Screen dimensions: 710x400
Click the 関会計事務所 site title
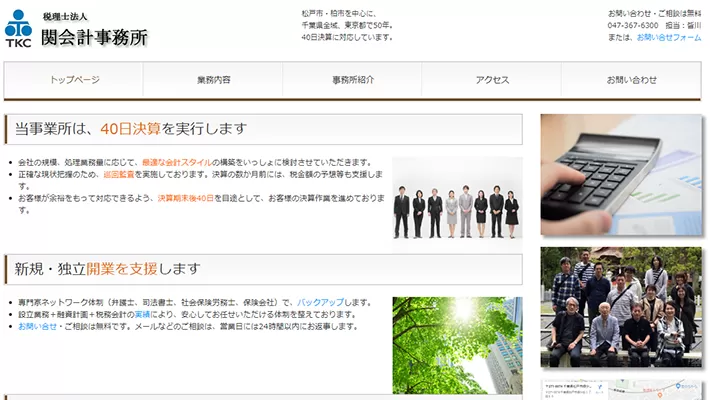tap(95, 37)
